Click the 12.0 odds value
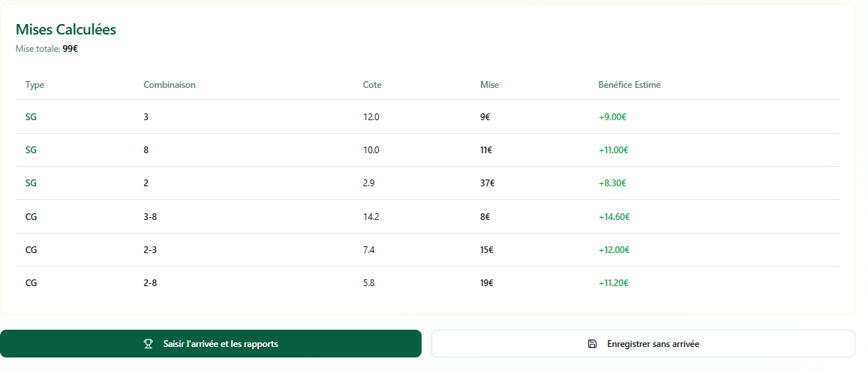The image size is (868, 371). tap(371, 117)
